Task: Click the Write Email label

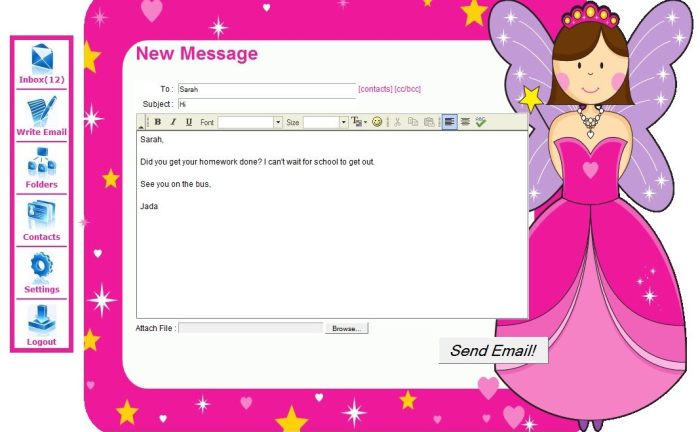Action: coord(42,132)
